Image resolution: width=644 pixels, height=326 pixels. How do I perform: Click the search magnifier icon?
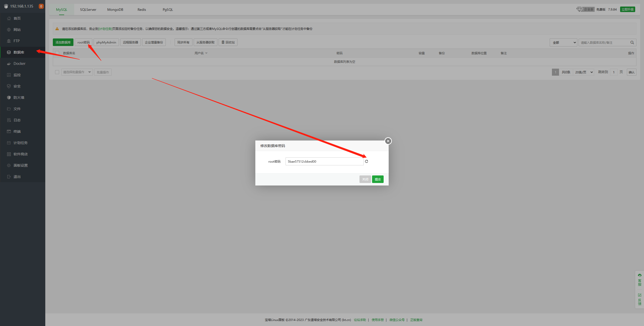click(x=632, y=42)
